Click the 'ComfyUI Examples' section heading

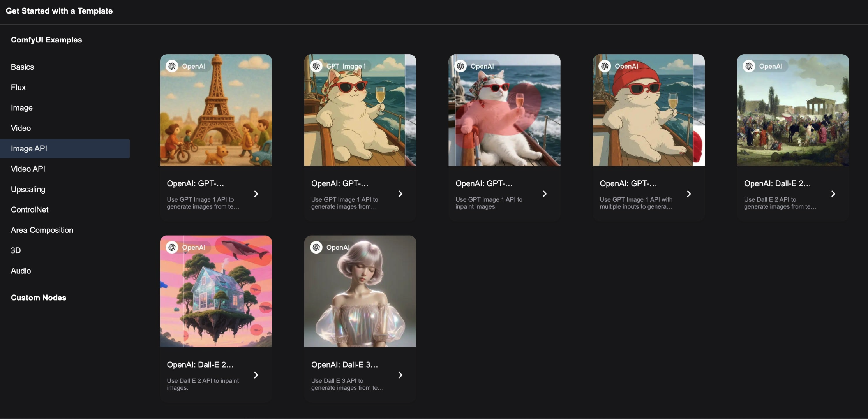click(x=46, y=40)
